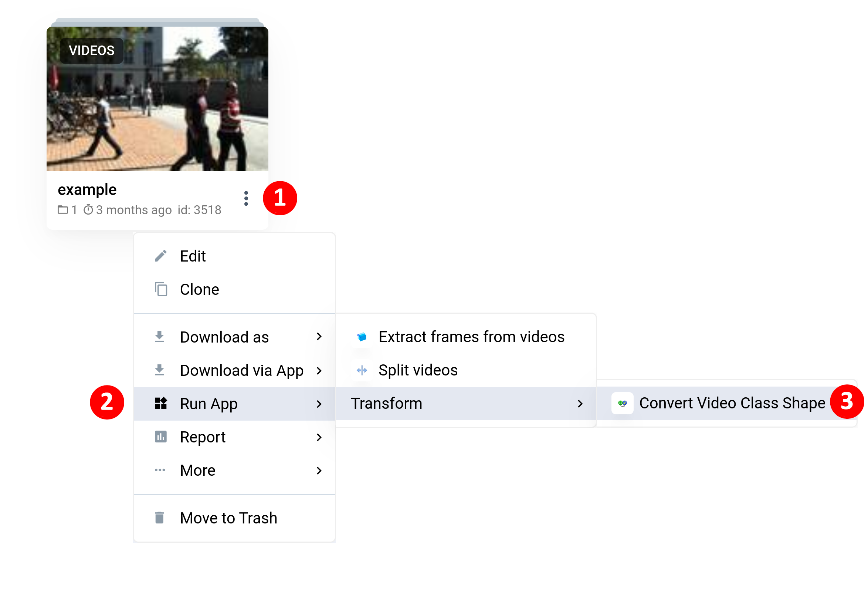Click the Extract frames app icon
This screenshot has height=593, width=868.
coord(362,337)
